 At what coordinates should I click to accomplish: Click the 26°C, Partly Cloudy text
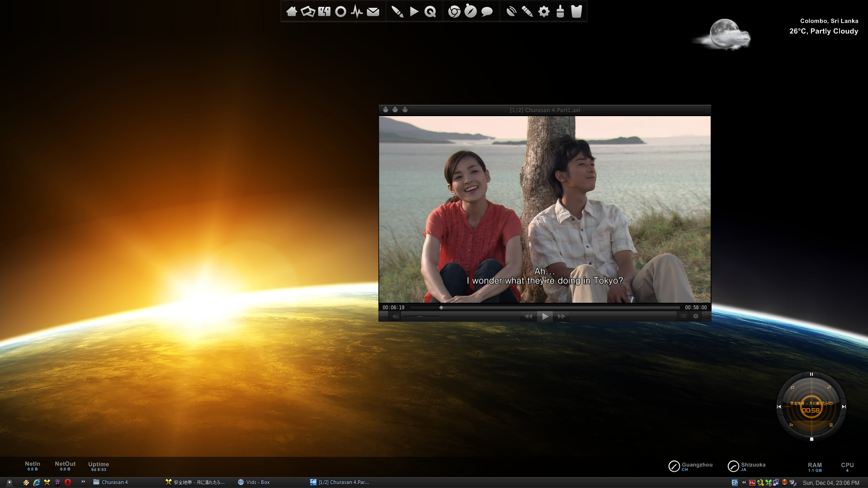coord(824,31)
